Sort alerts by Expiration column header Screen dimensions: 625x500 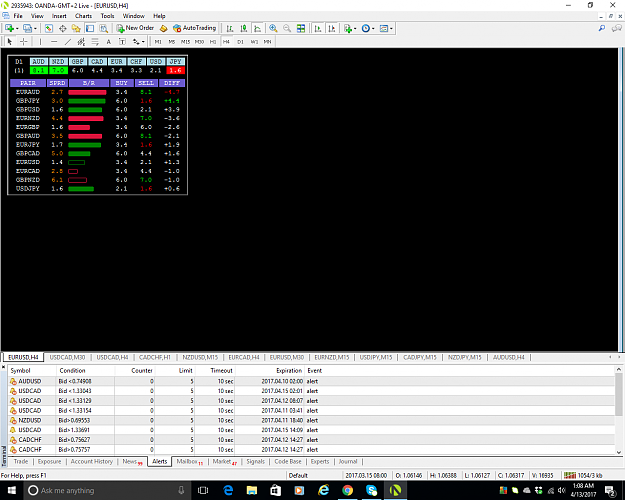click(x=269, y=370)
